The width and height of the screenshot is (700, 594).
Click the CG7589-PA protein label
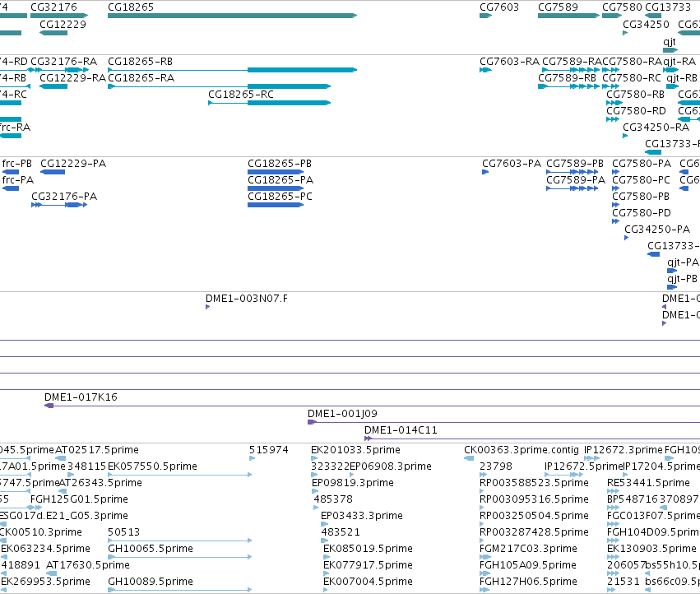[576, 179]
